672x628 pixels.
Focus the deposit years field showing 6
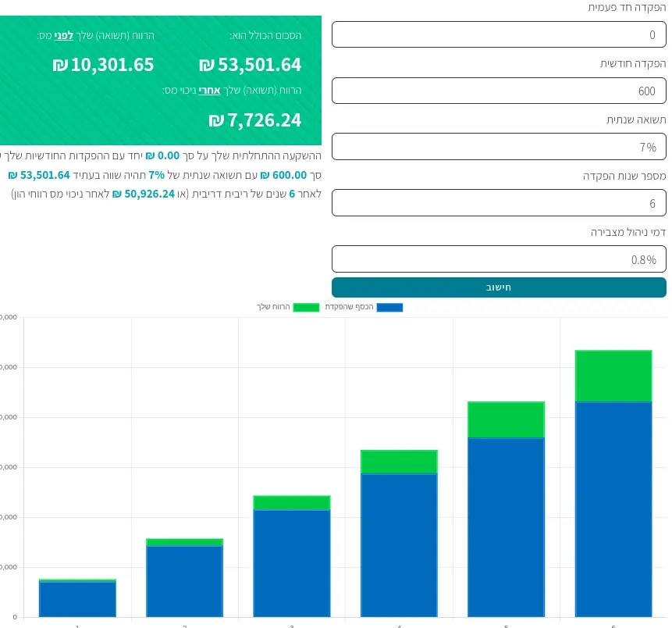(x=499, y=202)
